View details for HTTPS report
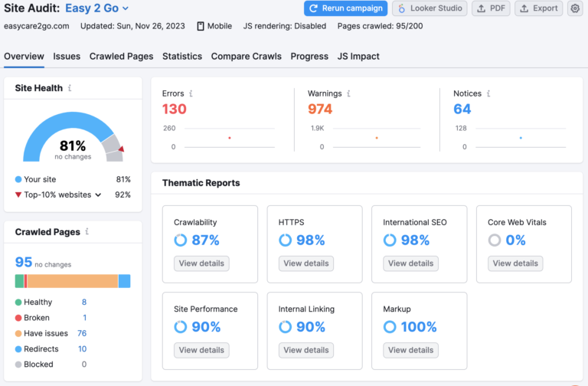 coord(306,263)
